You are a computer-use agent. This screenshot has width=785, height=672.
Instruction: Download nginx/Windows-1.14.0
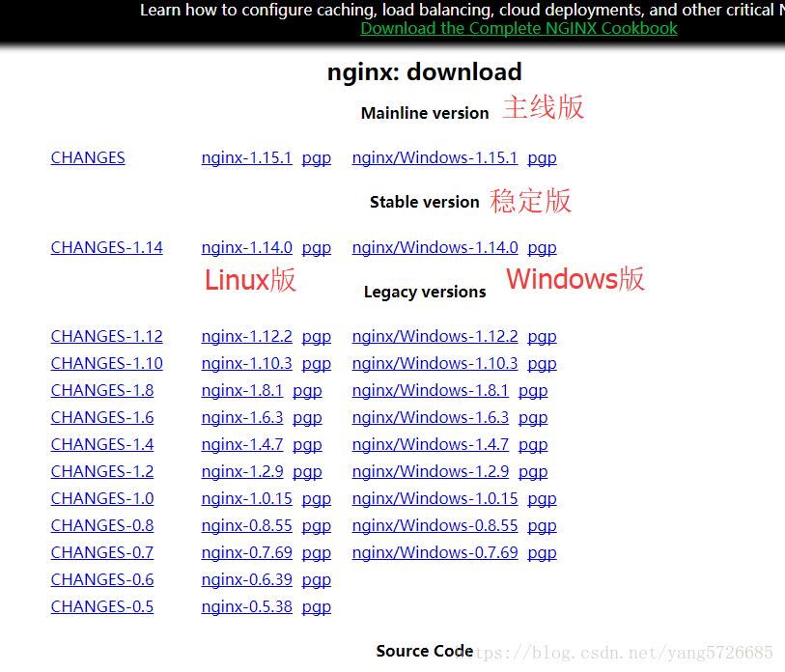point(435,247)
